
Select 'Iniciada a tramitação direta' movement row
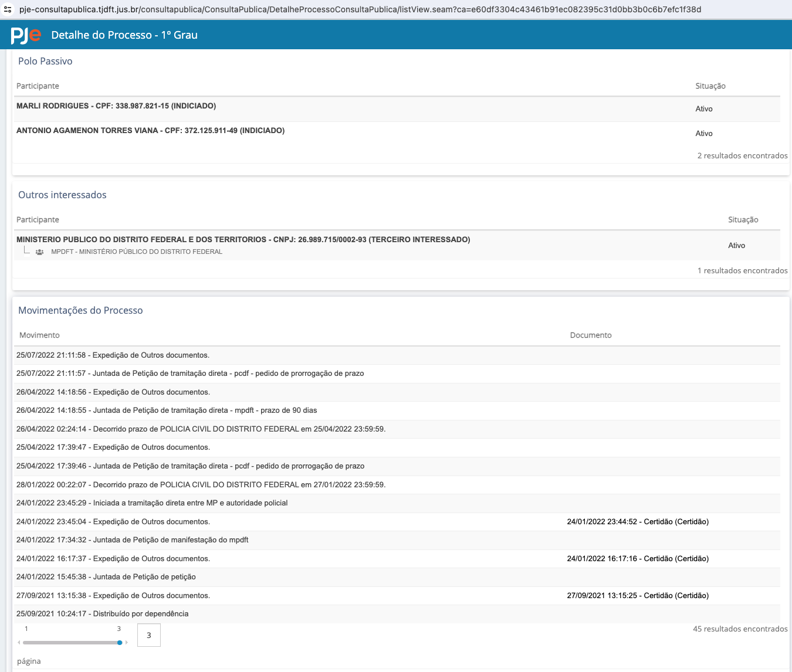tap(152, 503)
